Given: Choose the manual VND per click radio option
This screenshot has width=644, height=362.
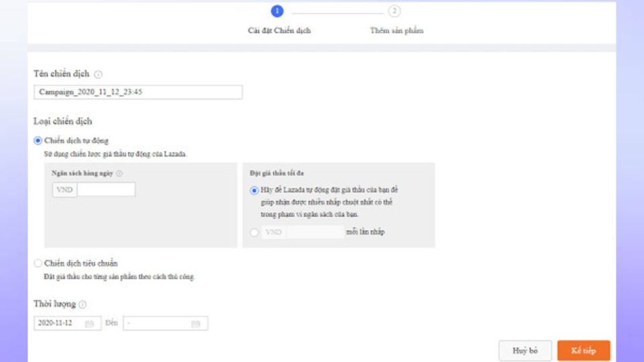Looking at the screenshot, I should pos(254,233).
